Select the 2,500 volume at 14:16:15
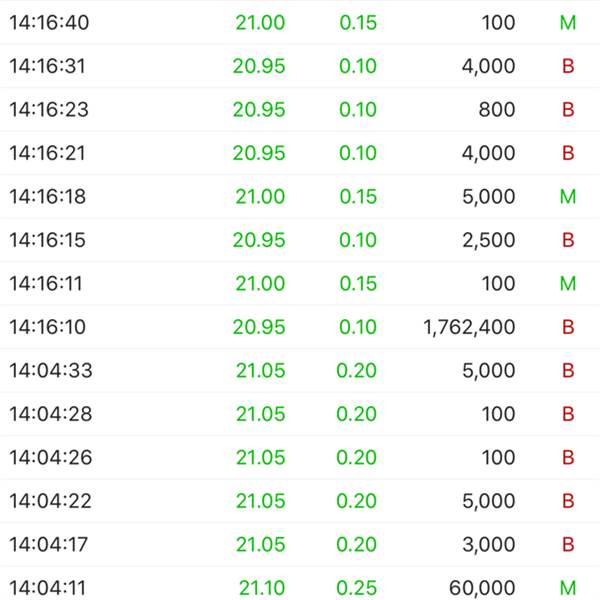This screenshot has width=600, height=600. [x=489, y=240]
